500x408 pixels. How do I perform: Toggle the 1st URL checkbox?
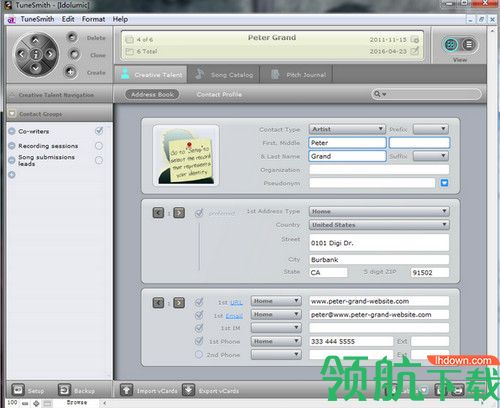199,302
